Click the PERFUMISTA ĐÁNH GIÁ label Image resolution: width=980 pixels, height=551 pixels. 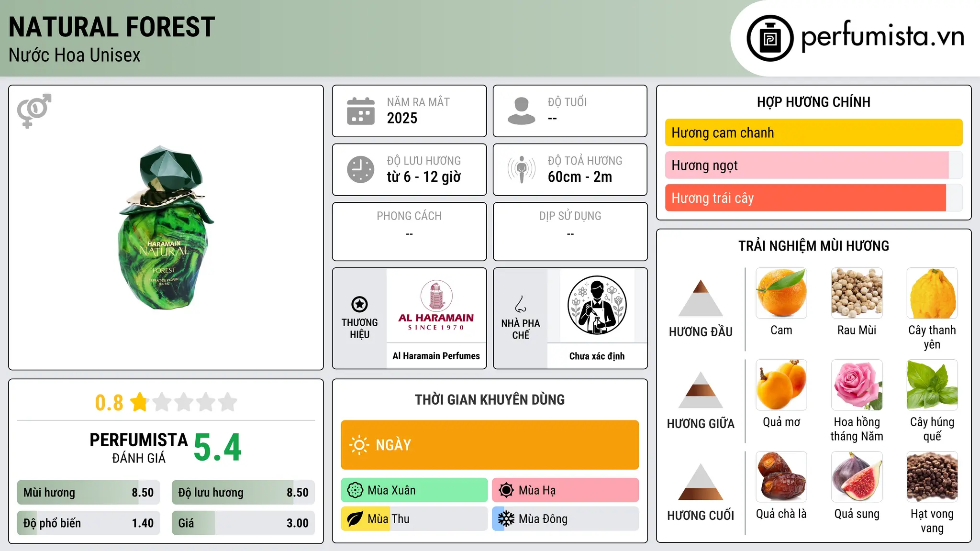139,448
